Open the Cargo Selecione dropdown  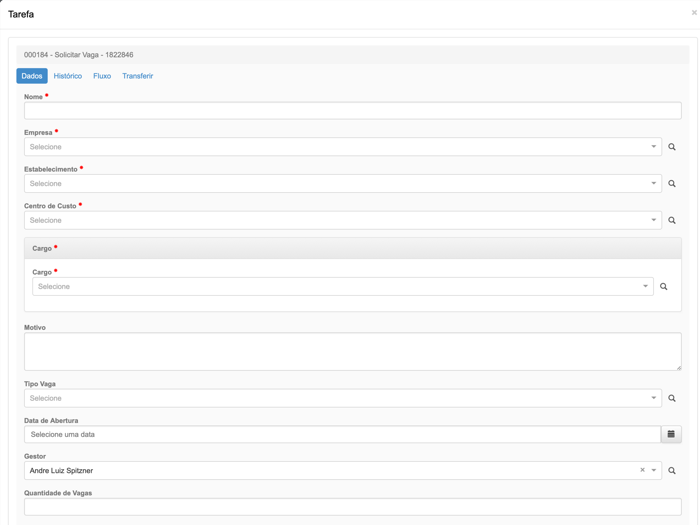coord(343,287)
